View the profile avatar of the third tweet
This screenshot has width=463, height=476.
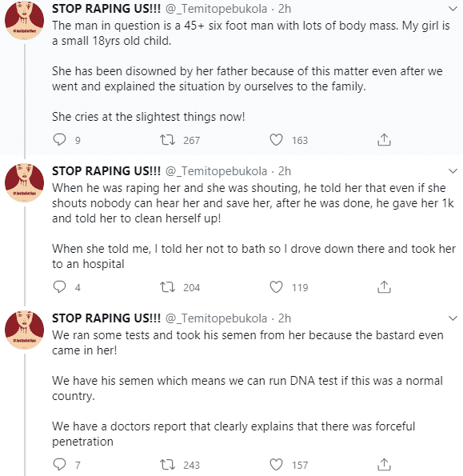point(24,330)
